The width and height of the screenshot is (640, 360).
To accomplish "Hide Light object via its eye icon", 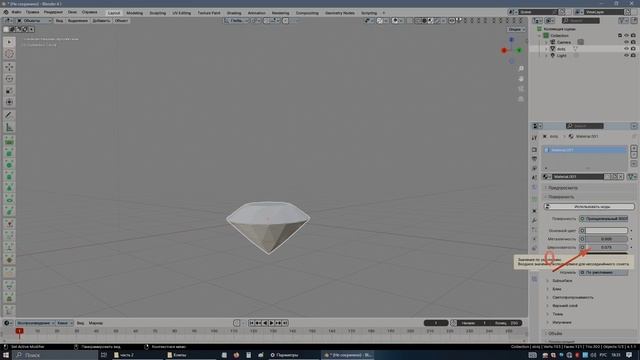I will 627,56.
